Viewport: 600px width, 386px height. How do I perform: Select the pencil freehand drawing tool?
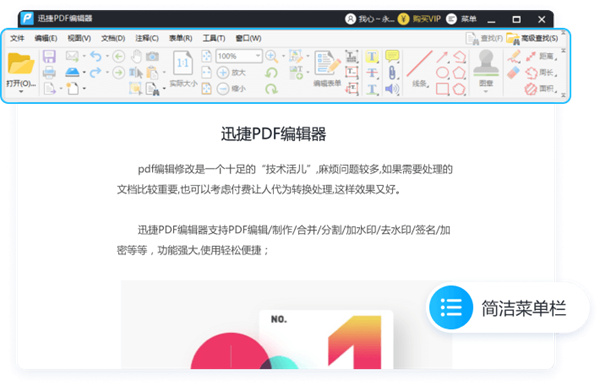point(514,56)
